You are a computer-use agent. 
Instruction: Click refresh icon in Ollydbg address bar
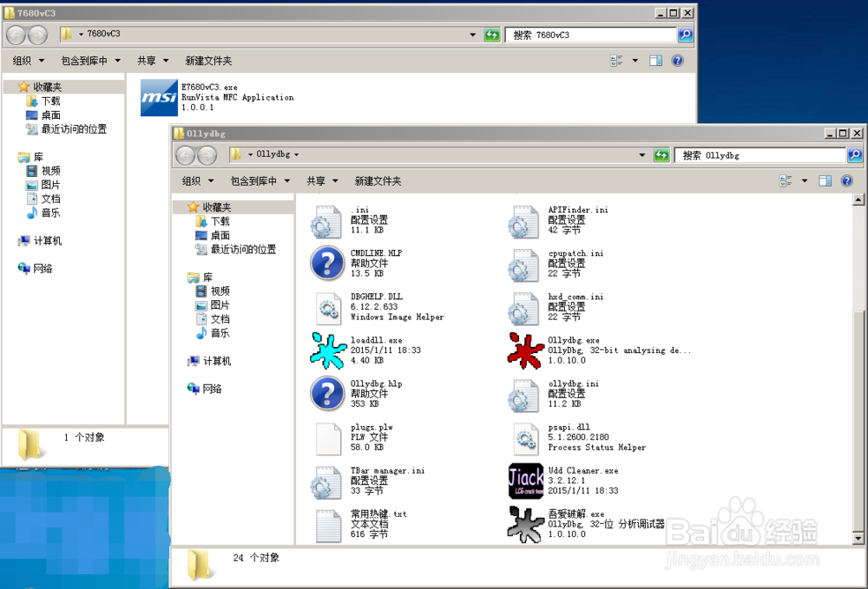pyautogui.click(x=661, y=155)
